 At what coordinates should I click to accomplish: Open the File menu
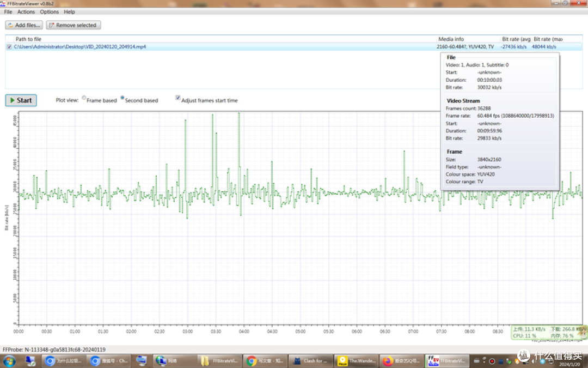coord(8,11)
